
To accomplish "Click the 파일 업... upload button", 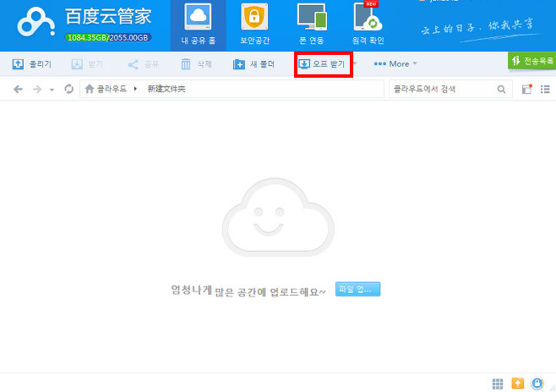I will (x=357, y=289).
